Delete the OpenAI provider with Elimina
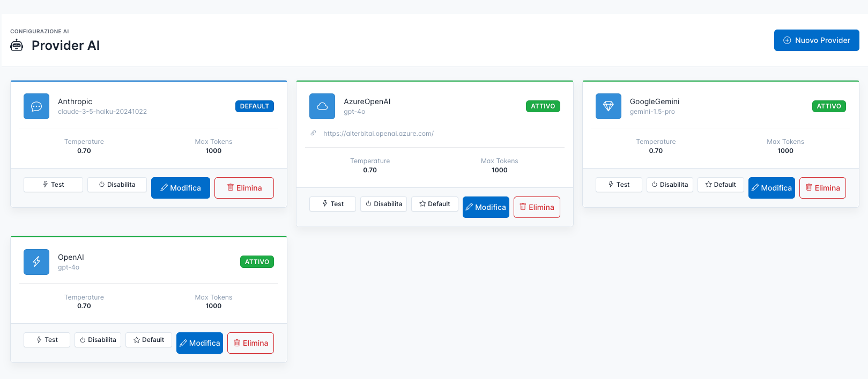Screen dimensions: 868x379 coord(250,343)
